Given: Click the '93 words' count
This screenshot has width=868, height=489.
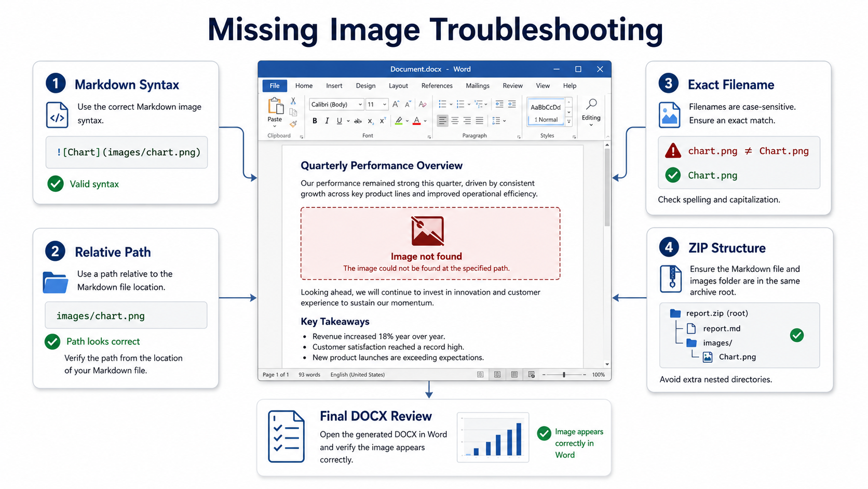Looking at the screenshot, I should pos(309,375).
